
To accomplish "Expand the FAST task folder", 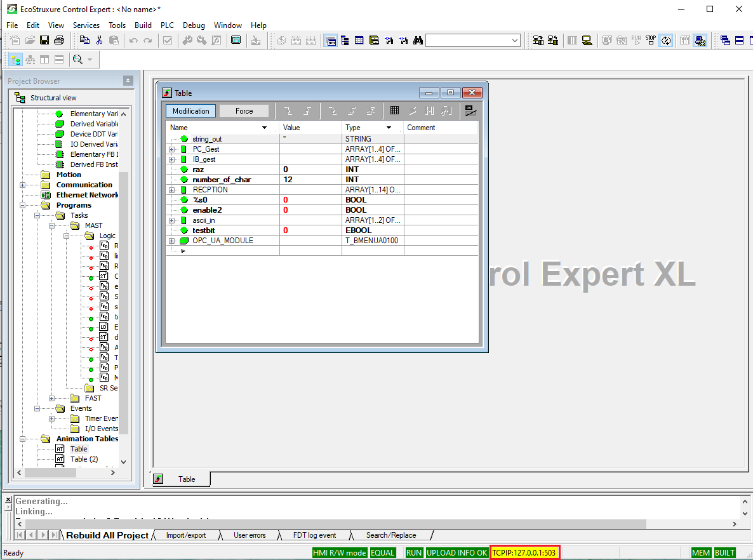I will (x=51, y=398).
